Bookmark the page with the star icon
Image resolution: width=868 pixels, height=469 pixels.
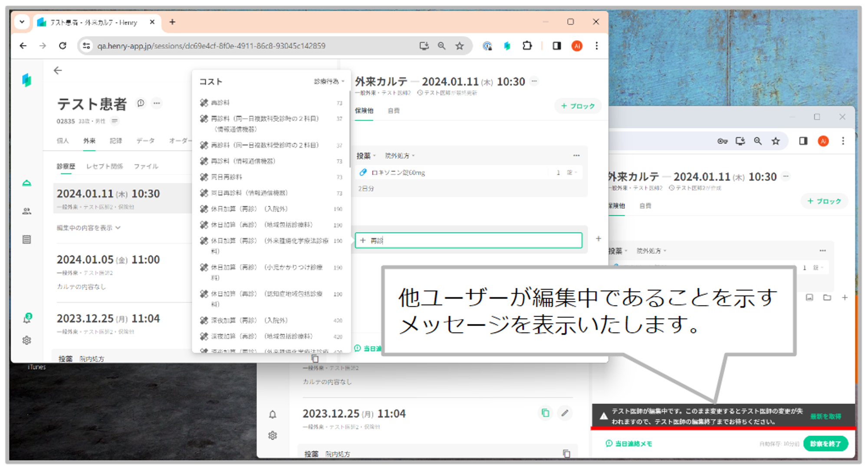(460, 46)
